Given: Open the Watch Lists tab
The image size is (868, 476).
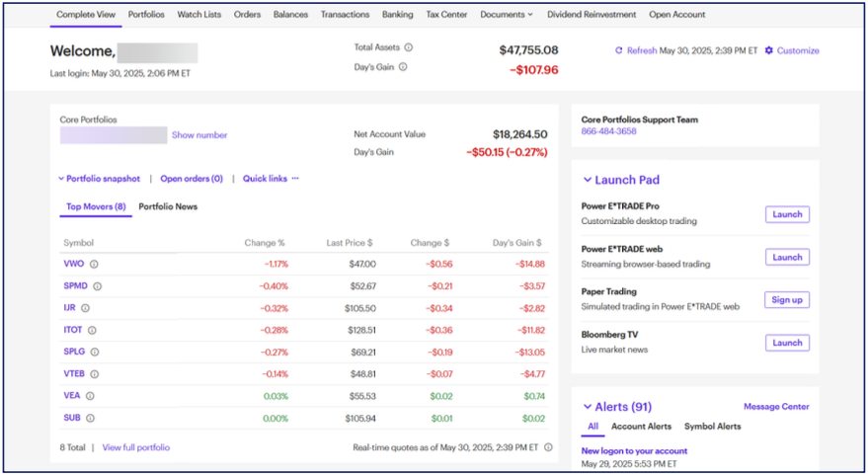Looking at the screenshot, I should [199, 15].
